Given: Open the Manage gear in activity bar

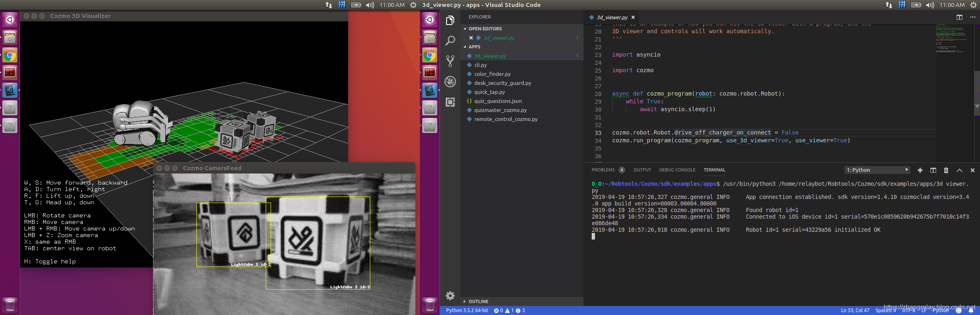Looking at the screenshot, I should point(450,296).
